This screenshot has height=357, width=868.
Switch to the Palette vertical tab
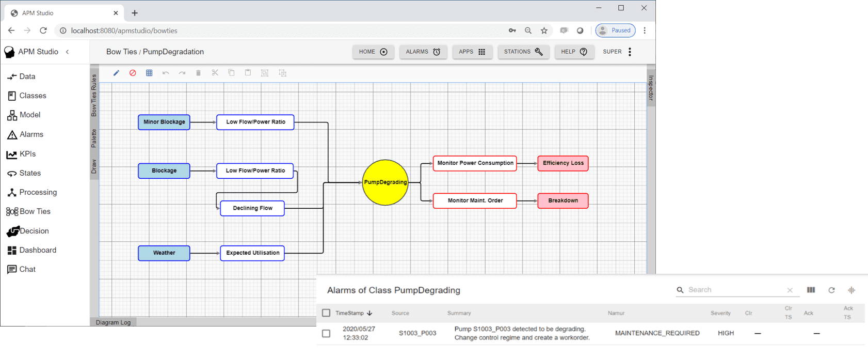(94, 138)
